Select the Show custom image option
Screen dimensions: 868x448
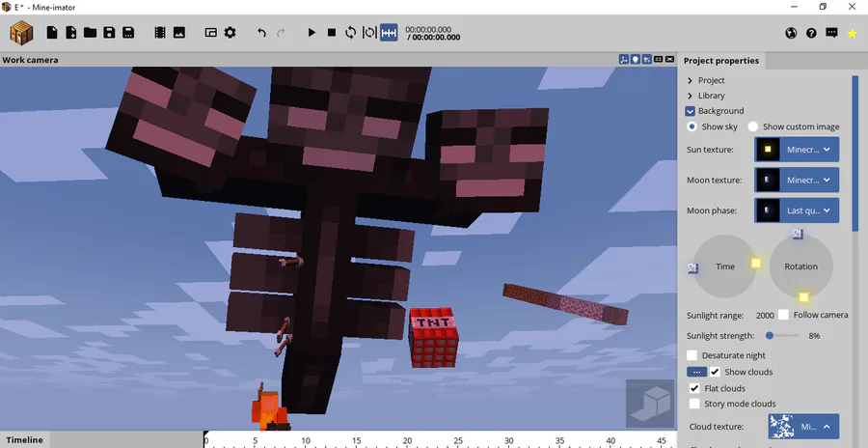click(x=753, y=126)
